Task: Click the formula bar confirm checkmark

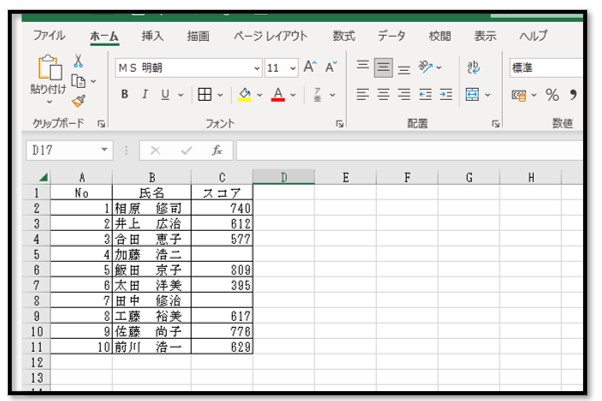Action: click(x=186, y=150)
